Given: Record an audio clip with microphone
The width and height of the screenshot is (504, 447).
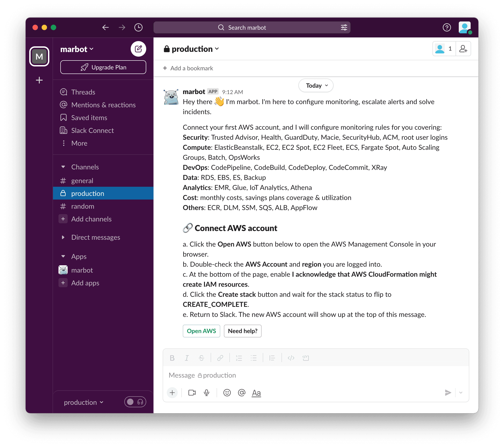Looking at the screenshot, I should (x=207, y=392).
